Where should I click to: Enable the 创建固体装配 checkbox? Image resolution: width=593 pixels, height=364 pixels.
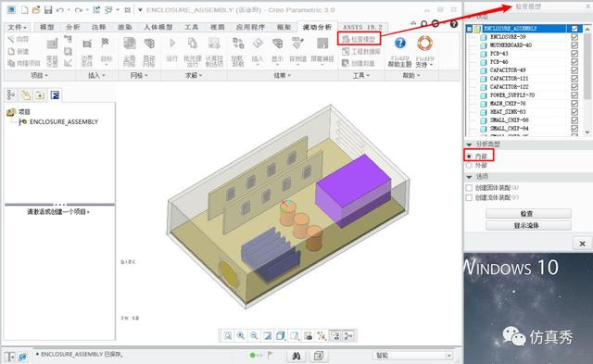tap(470, 187)
